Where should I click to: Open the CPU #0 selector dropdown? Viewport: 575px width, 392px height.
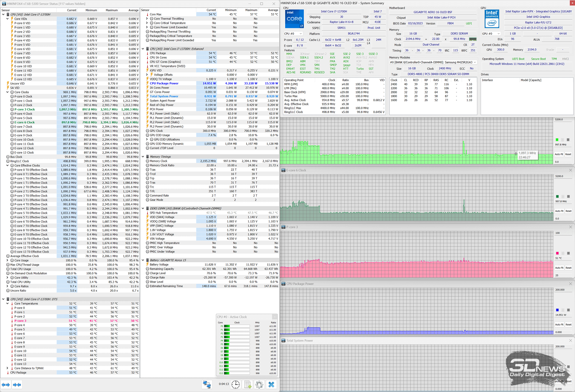pyautogui.click(x=293, y=34)
